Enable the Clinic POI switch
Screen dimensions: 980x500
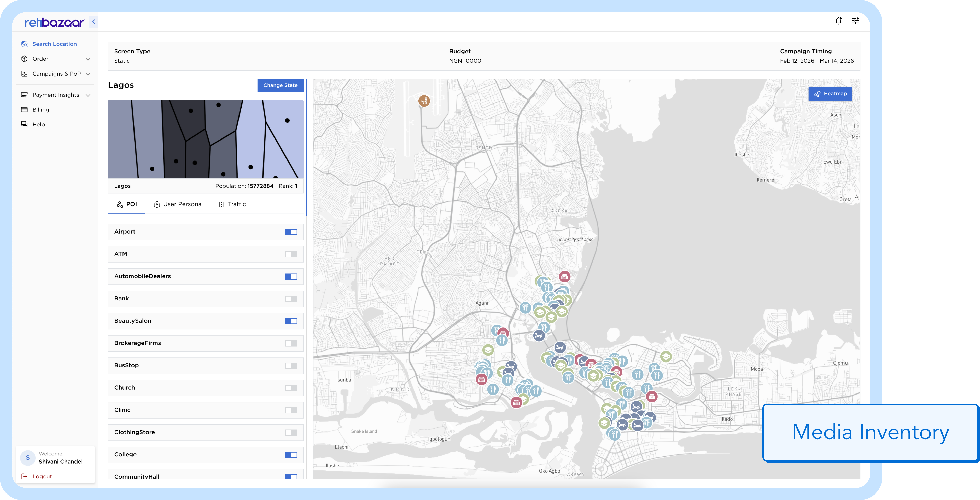tap(291, 410)
